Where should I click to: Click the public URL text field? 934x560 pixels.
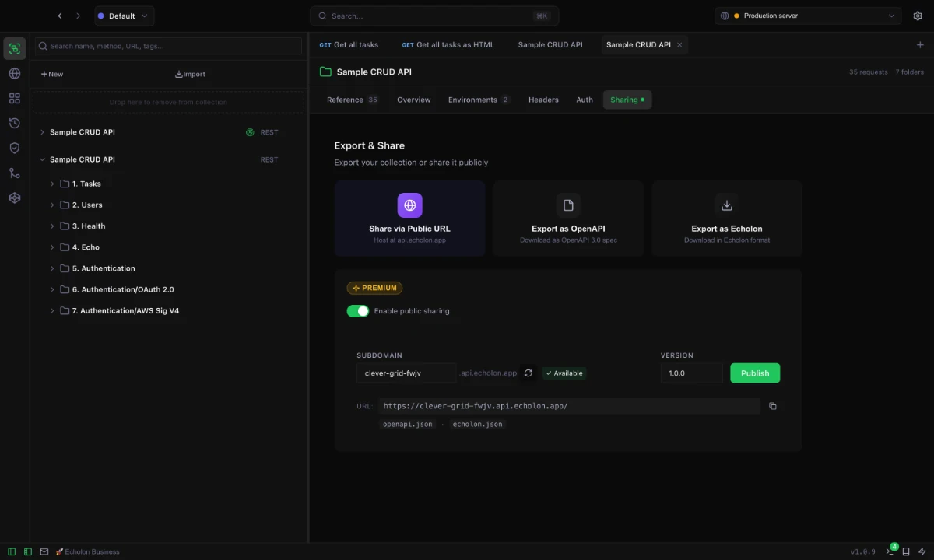pyautogui.click(x=569, y=406)
